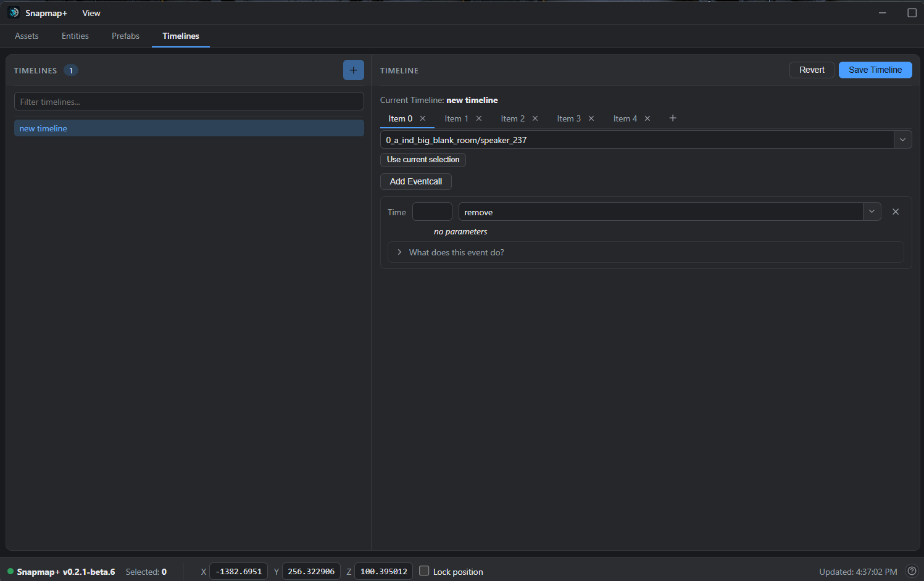924x581 pixels.
Task: Open the View menu
Action: (x=91, y=13)
